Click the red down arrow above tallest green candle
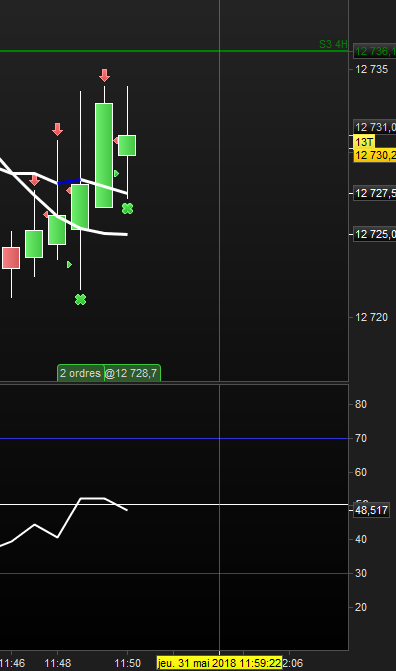This screenshot has height=671, width=396. 104,75
